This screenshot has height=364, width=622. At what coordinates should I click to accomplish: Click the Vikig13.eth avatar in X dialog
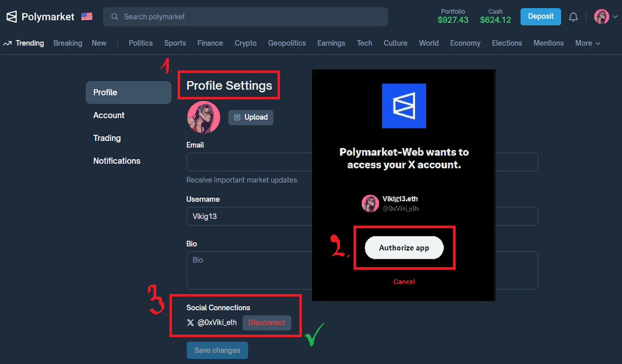(370, 203)
